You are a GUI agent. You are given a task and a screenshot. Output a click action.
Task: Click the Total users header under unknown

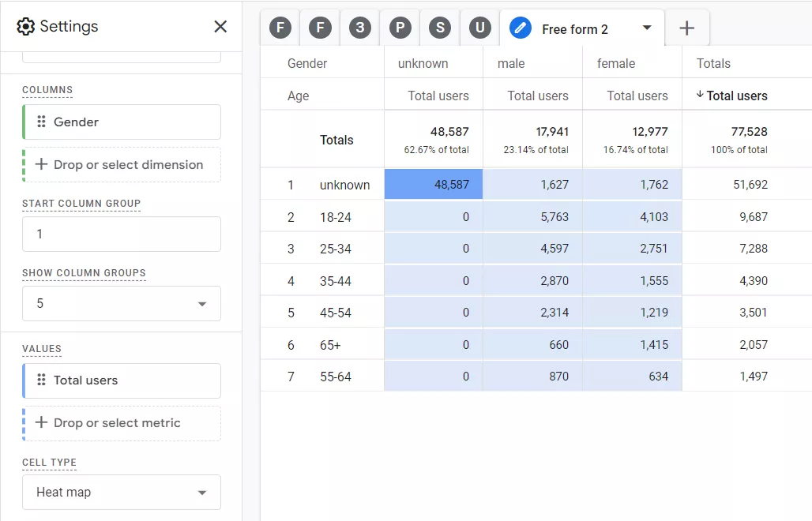click(438, 96)
